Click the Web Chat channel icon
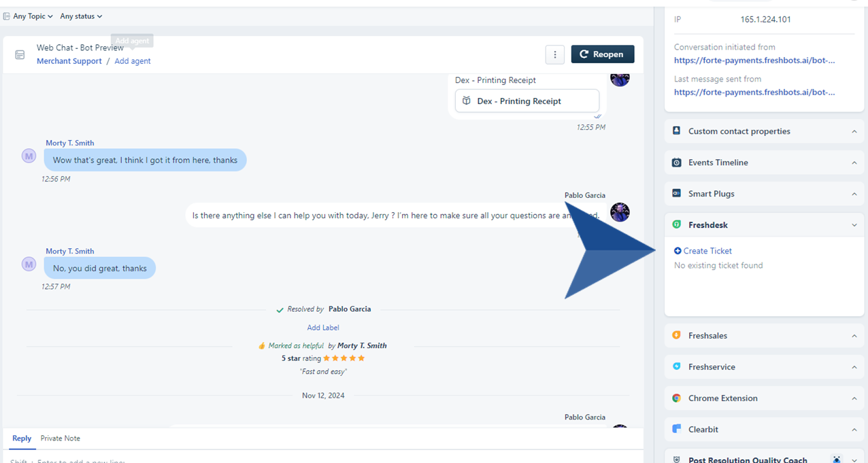Image resolution: width=868 pixels, height=463 pixels. 20,54
